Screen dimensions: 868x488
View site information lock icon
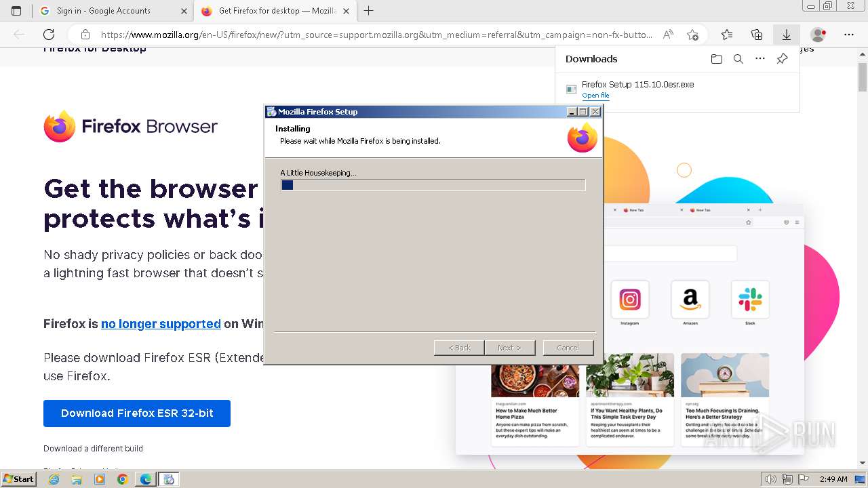coord(85,35)
